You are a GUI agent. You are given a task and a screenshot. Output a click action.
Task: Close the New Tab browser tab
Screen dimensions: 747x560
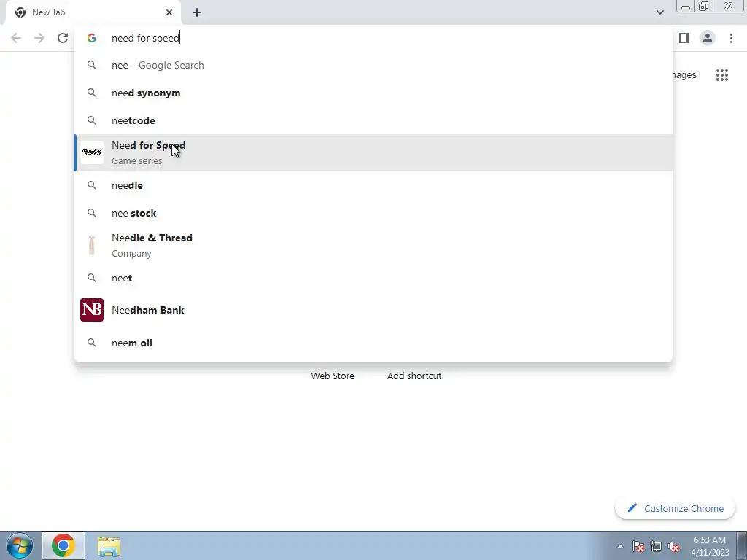[x=169, y=12]
